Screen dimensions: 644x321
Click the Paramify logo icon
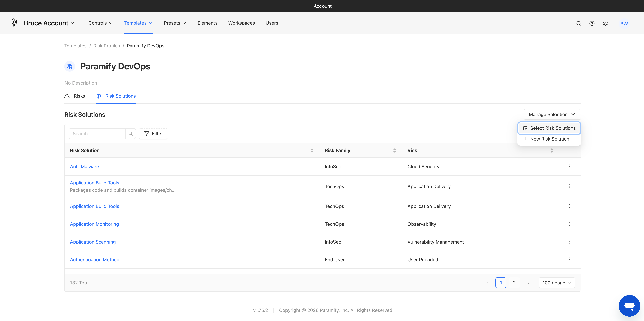(x=14, y=23)
